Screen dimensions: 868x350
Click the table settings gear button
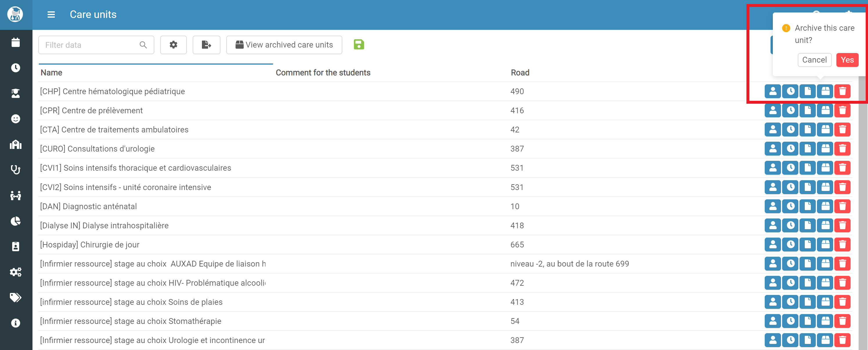173,45
